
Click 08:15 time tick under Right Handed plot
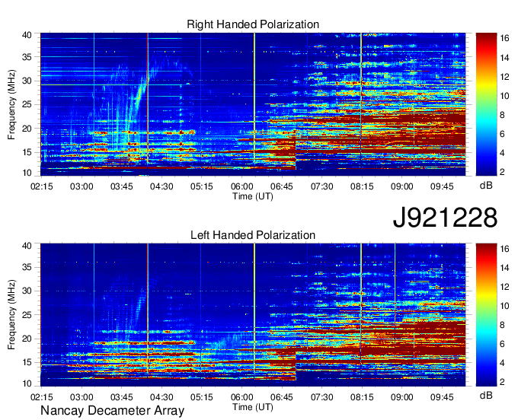pyautogui.click(x=362, y=186)
